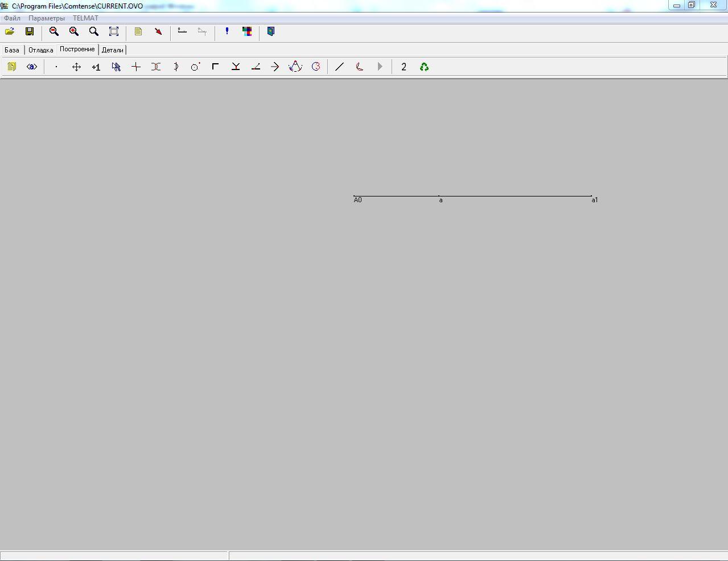The width and height of the screenshot is (728, 561).
Task: Click the +1 tool icon
Action: point(96,67)
